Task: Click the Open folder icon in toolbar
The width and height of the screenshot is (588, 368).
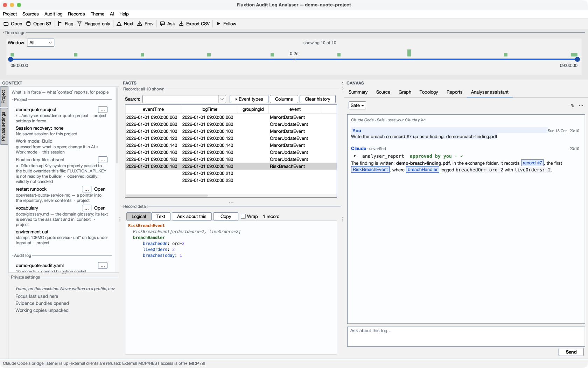Action: pyautogui.click(x=6, y=24)
